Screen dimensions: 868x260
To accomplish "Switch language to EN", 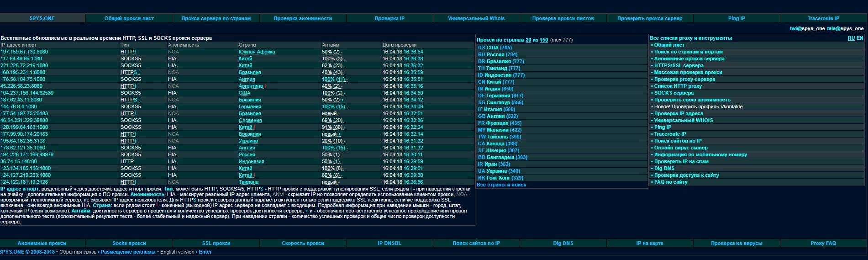I will click(x=860, y=38).
